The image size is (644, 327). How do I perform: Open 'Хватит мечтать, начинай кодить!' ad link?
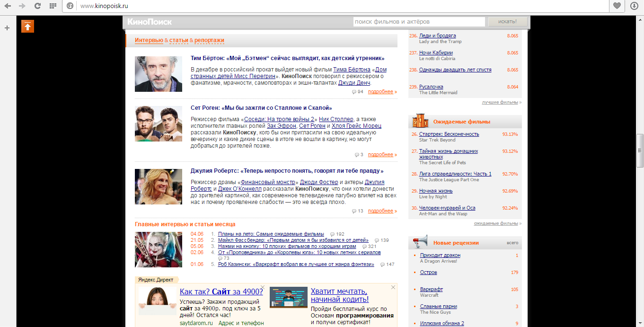[340, 295]
